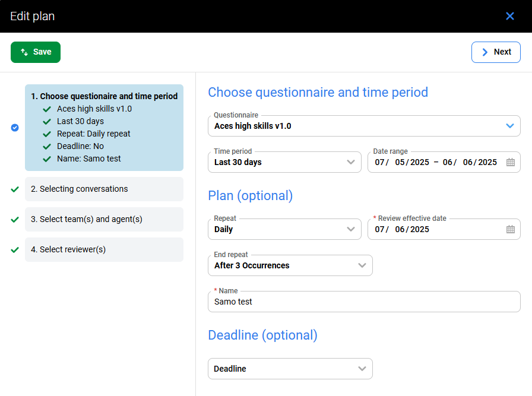Open the Time period dropdown
Image resolution: width=532 pixels, height=396 pixels.
click(x=350, y=162)
